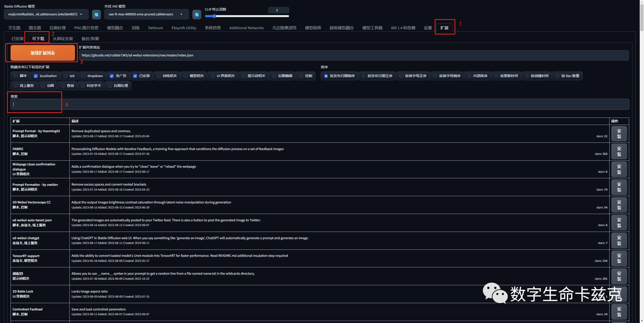Uncheck the 已安装 filter checkbox
This screenshot has width=644, height=323.
pyautogui.click(x=135, y=76)
